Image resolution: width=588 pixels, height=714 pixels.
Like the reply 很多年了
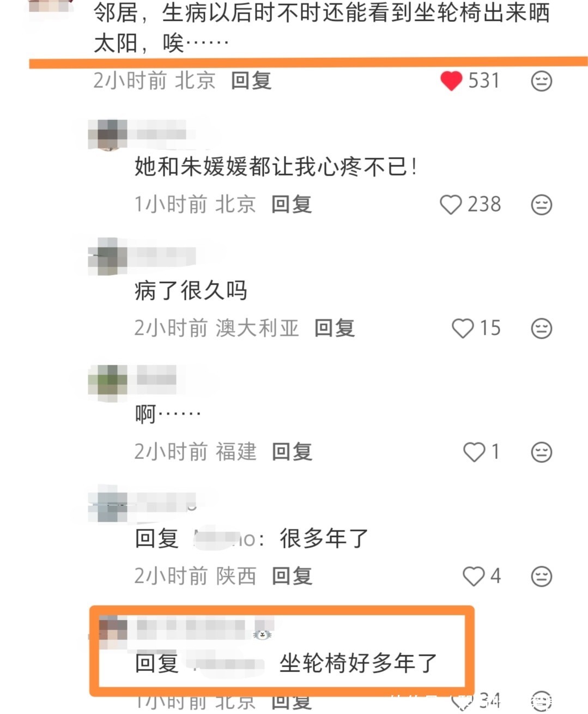point(474,577)
